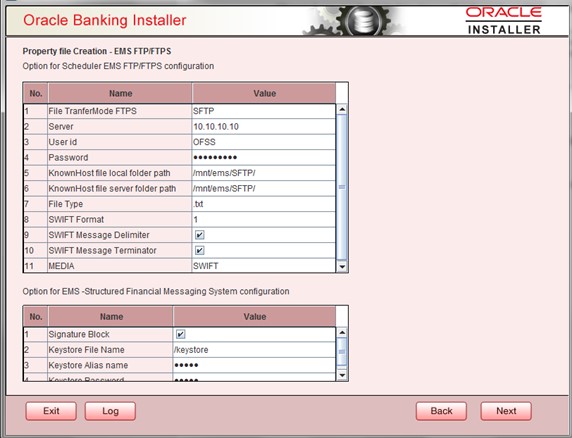Select the 'User id' name cell
The width and height of the screenshot is (572, 438).
(x=120, y=142)
